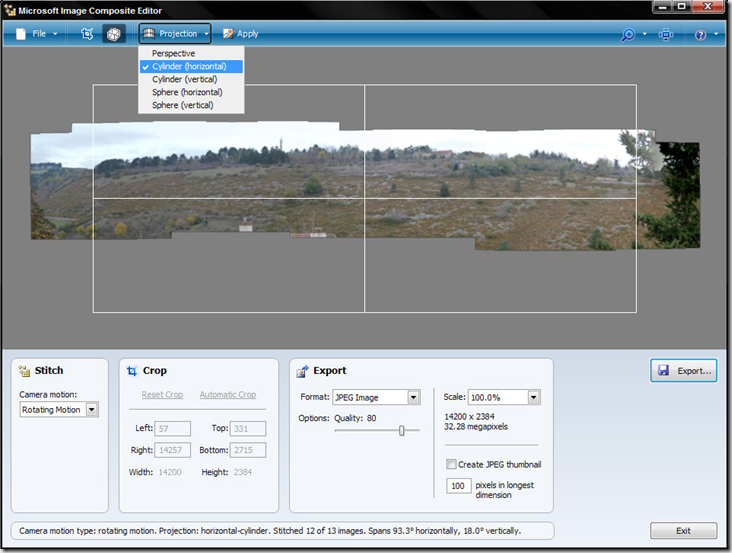
Task: Click the Exit button
Action: click(683, 531)
